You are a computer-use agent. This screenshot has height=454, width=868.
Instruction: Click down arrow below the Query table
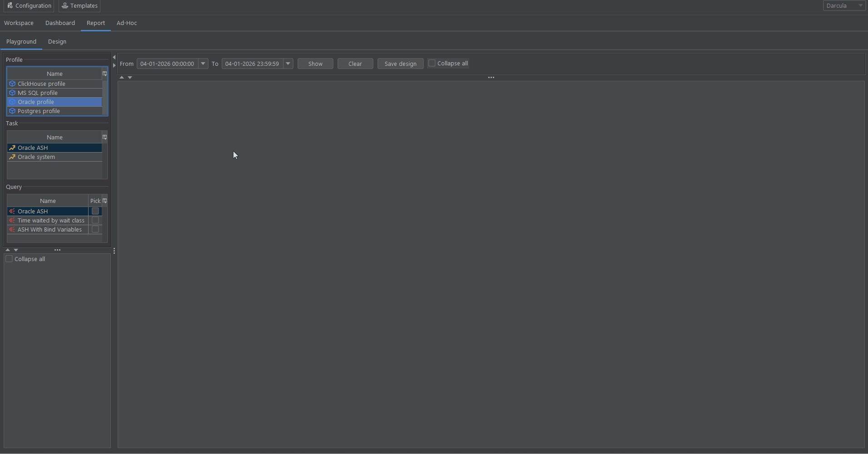[16, 250]
